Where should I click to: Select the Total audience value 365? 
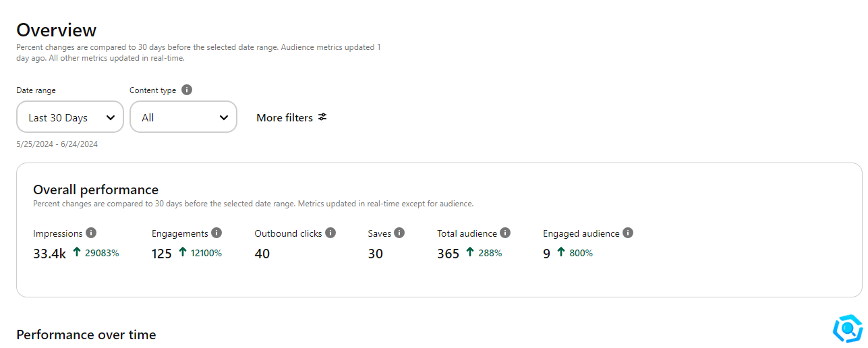pos(448,254)
